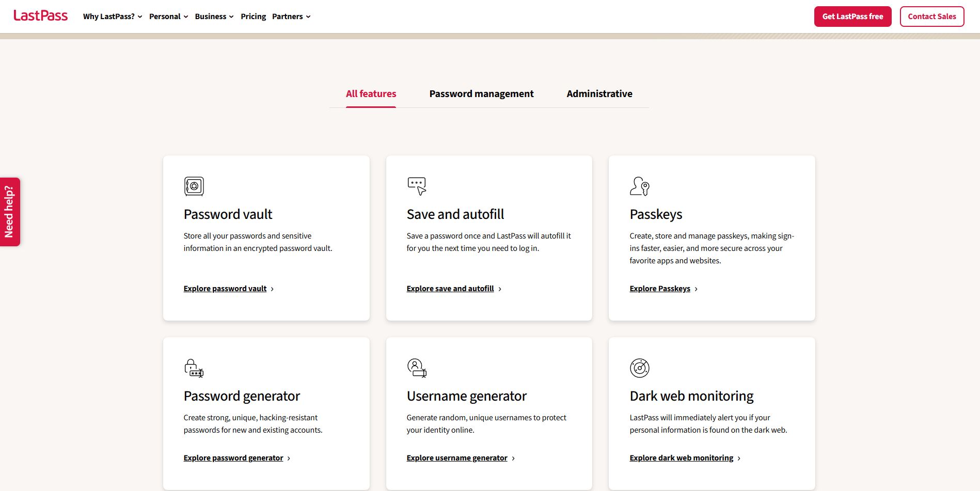Open the Explore dark web monitoring link
The image size is (980, 491).
[x=682, y=458]
